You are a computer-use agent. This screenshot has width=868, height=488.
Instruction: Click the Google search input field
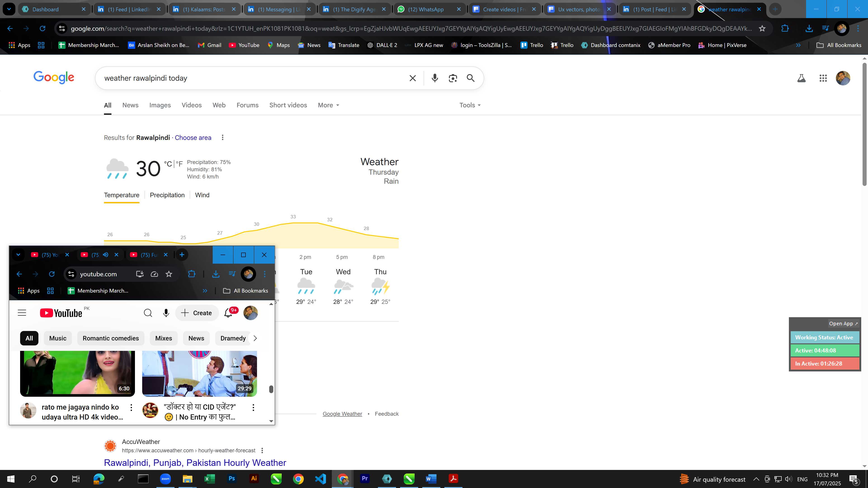[253, 78]
